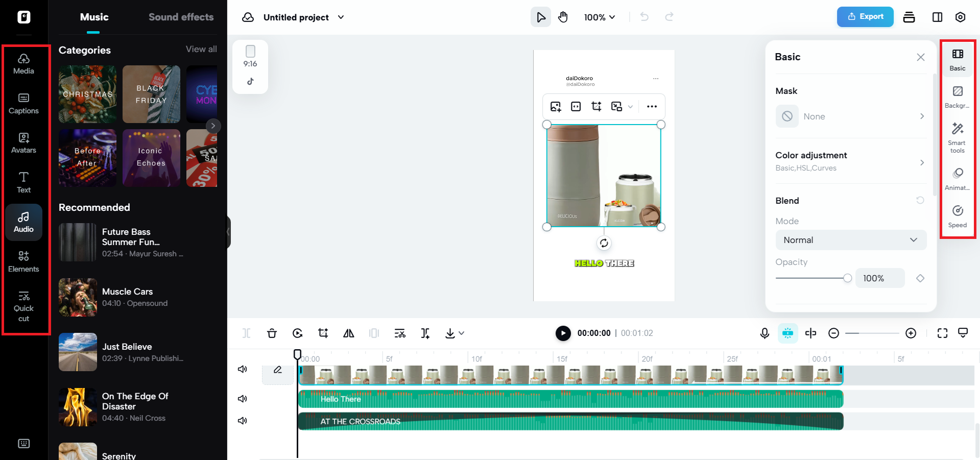
Task: Open Smart tools panel
Action: click(x=958, y=137)
